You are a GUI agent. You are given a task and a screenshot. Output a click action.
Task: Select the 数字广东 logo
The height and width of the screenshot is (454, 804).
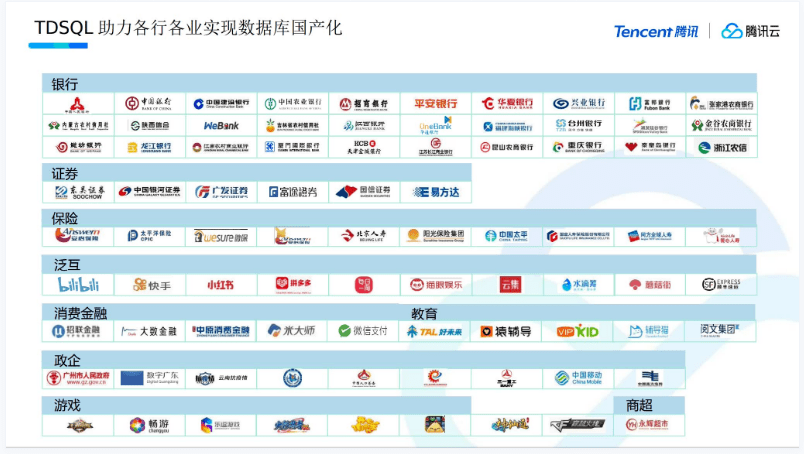(x=149, y=378)
